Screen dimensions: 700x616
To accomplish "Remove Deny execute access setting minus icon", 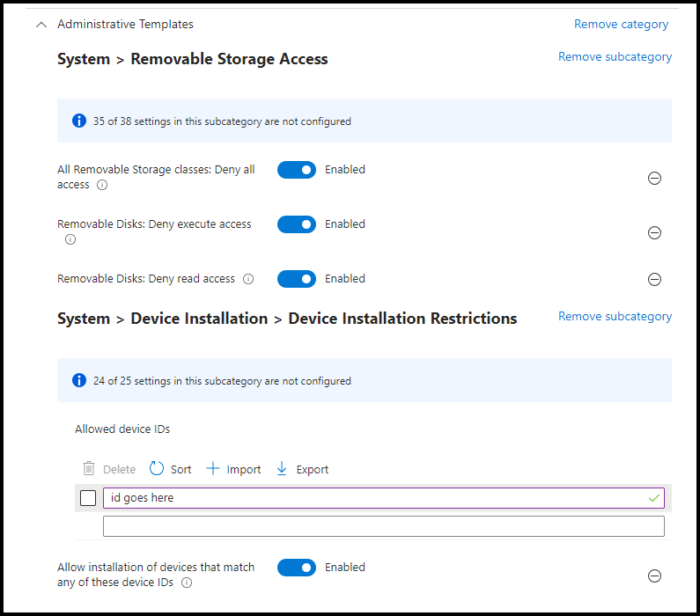I will pyautogui.click(x=654, y=233).
